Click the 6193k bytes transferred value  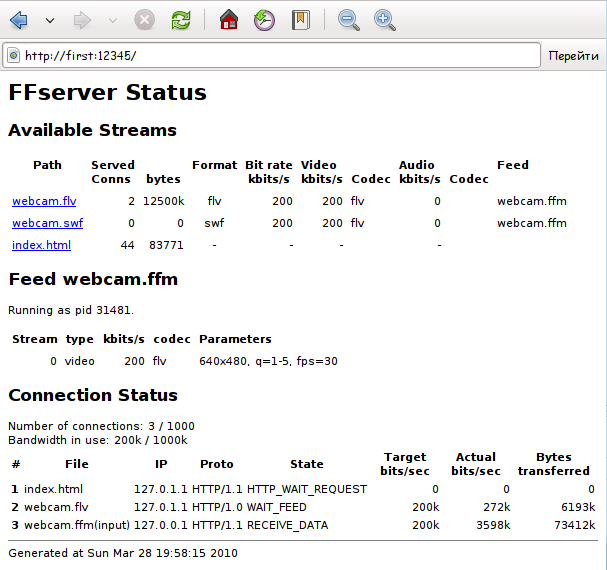pyautogui.click(x=578, y=507)
